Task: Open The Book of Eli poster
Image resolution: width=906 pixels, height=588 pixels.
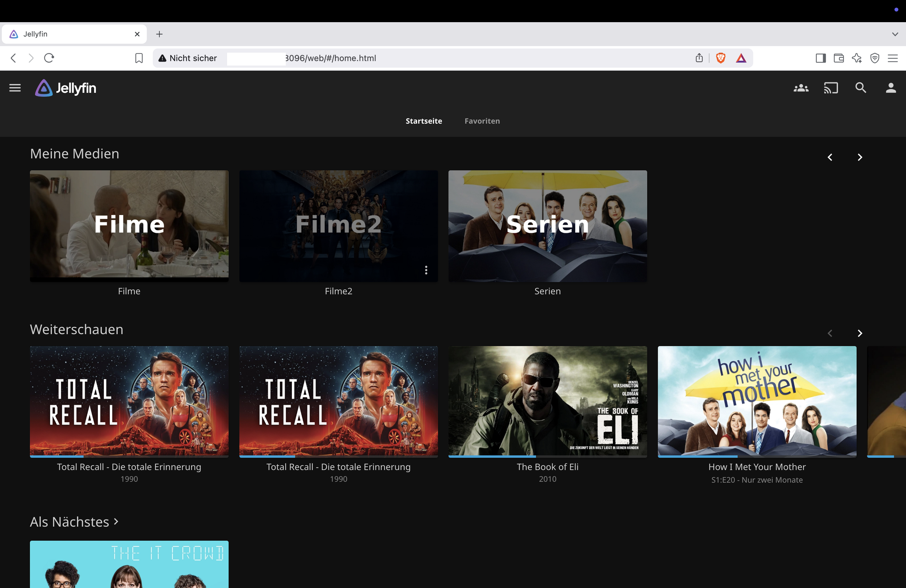Action: [547, 401]
